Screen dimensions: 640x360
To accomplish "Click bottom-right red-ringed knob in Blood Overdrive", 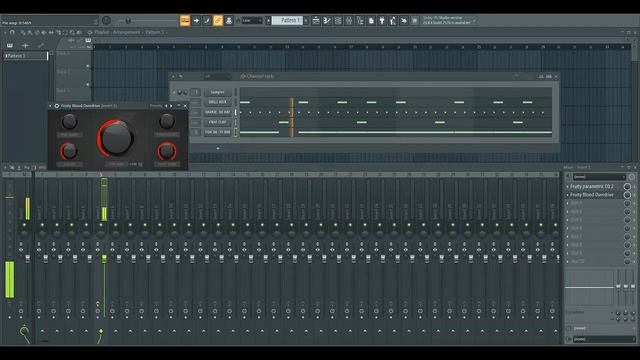I will click(x=167, y=151).
